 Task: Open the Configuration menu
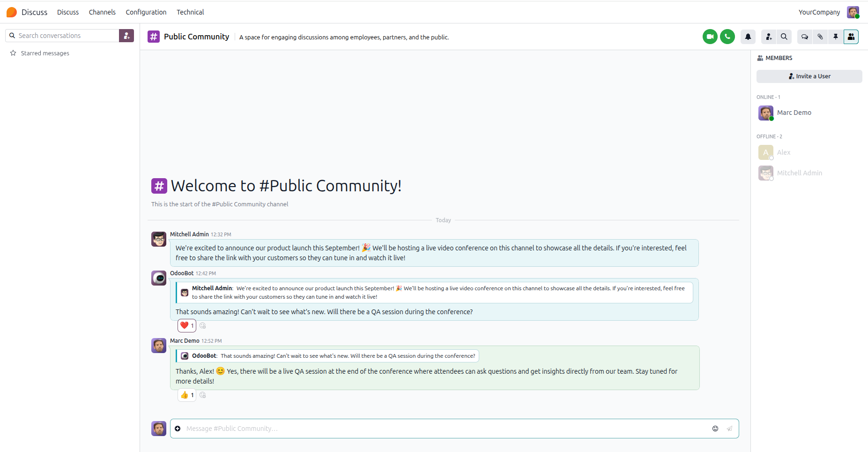(x=146, y=12)
